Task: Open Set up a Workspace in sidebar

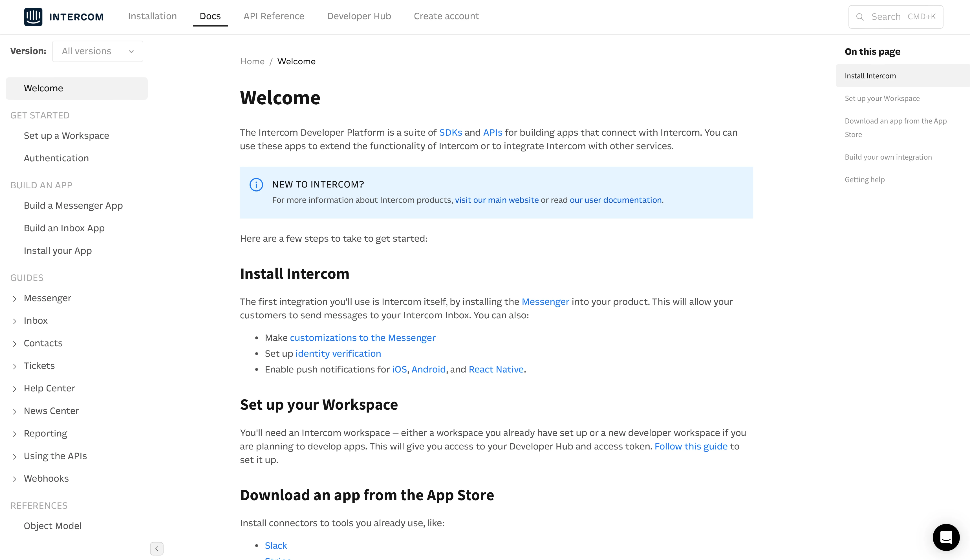Action: click(x=67, y=136)
